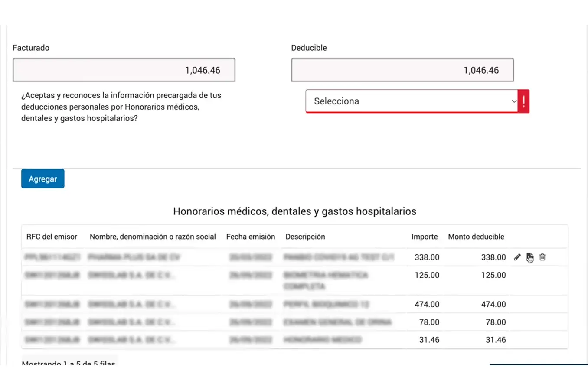
Task: Edit the PHARMA PLUS expense entry
Action: click(517, 257)
